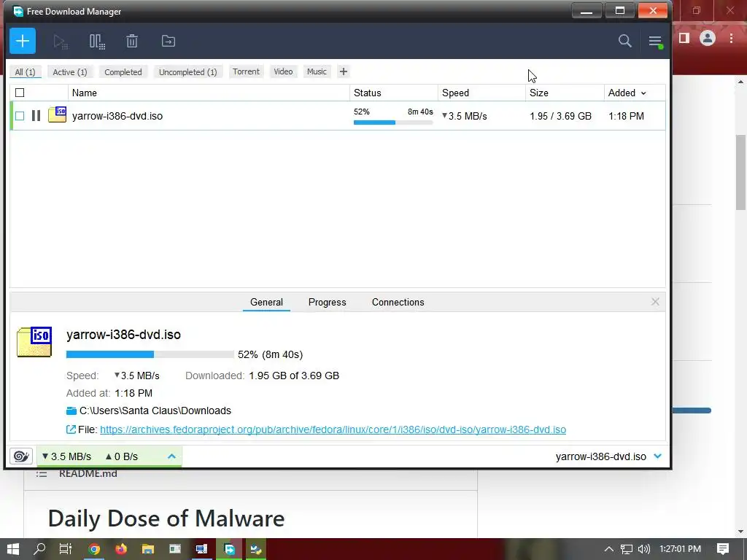Open the General details tab
The width and height of the screenshot is (747, 560).
266,302
